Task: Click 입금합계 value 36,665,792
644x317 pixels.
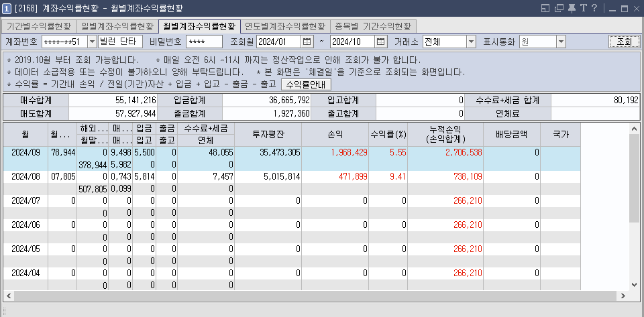Action: click(290, 100)
